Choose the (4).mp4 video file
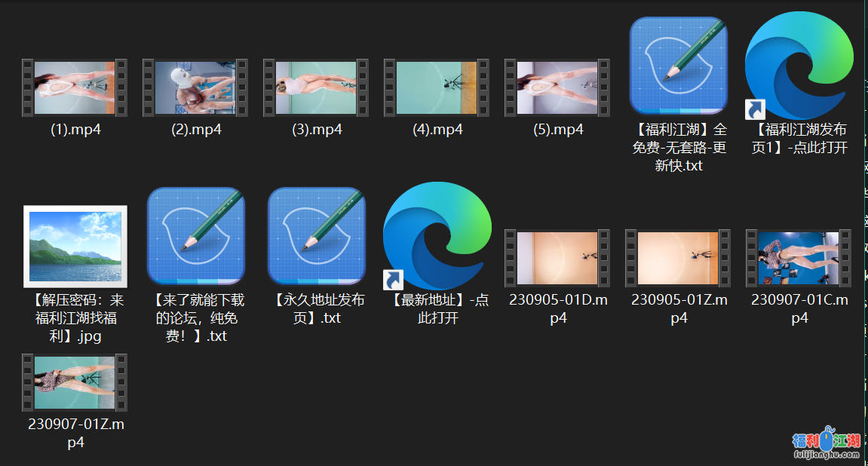Viewport: 868px width, 466px height. click(437, 87)
